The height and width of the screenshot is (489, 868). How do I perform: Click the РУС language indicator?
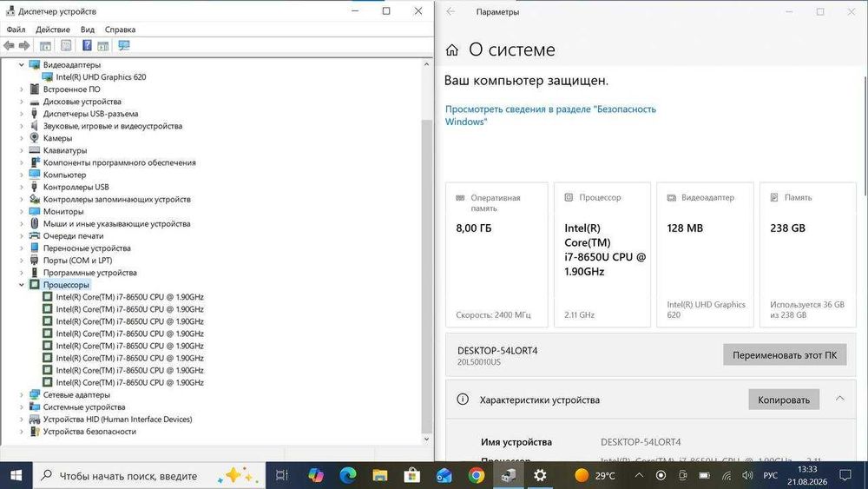(770, 475)
